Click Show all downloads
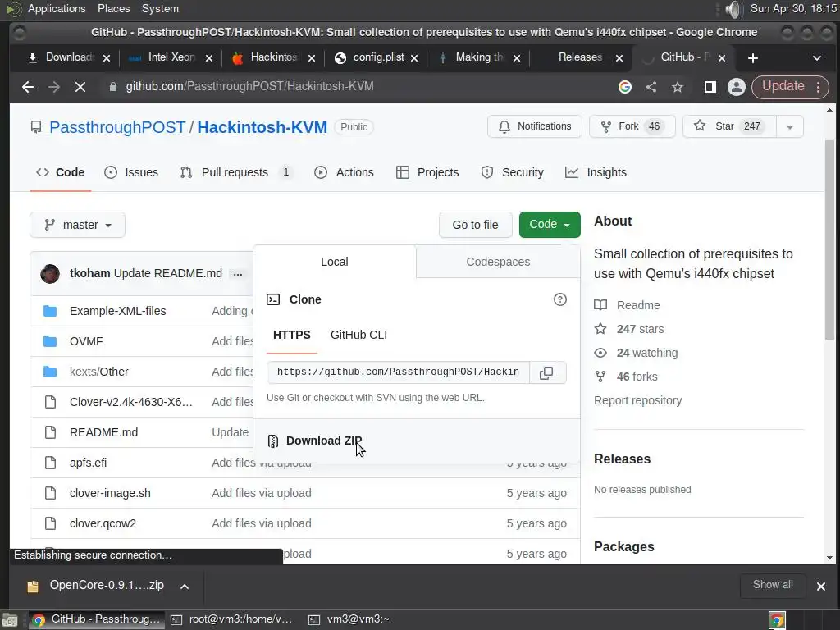 [x=773, y=585]
